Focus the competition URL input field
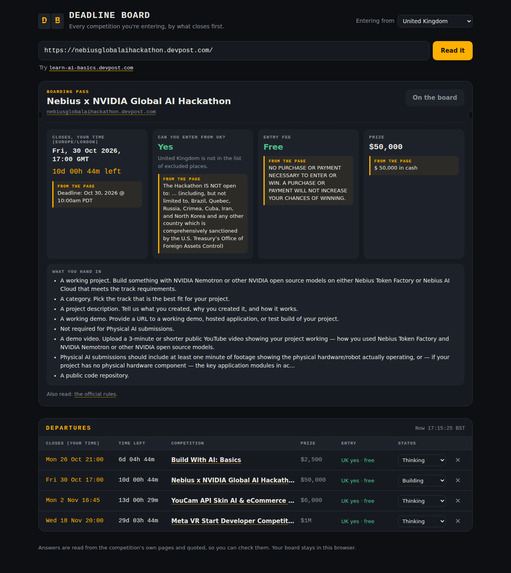 [x=234, y=50]
